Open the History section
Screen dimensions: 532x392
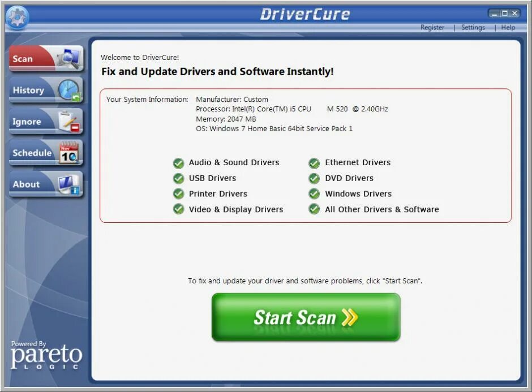[46, 90]
